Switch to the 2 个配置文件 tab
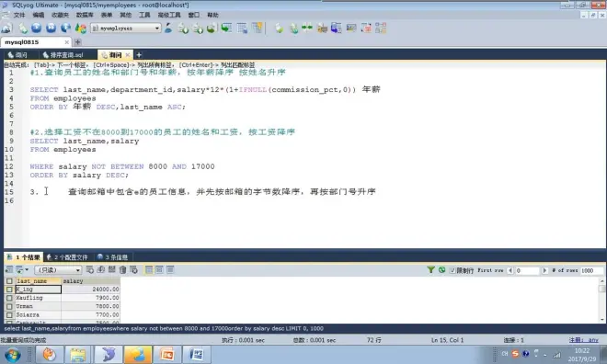Image resolution: width=607 pixels, height=364 pixels. 67,257
